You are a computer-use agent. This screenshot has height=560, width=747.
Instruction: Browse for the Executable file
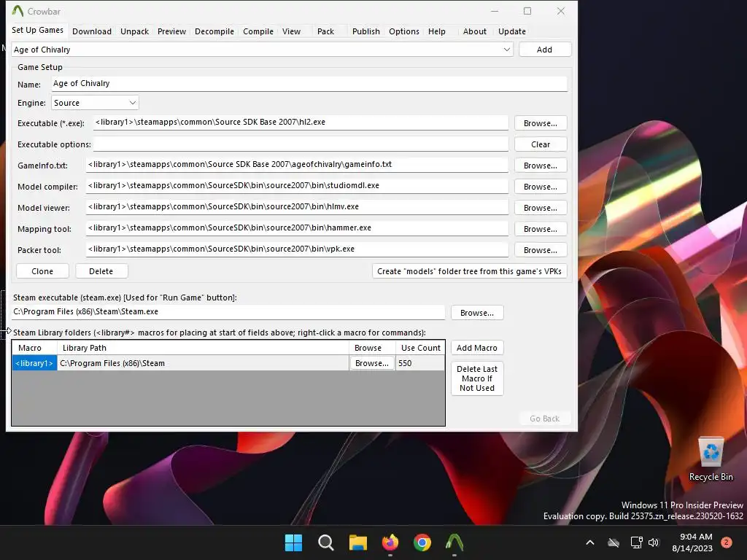click(x=541, y=123)
